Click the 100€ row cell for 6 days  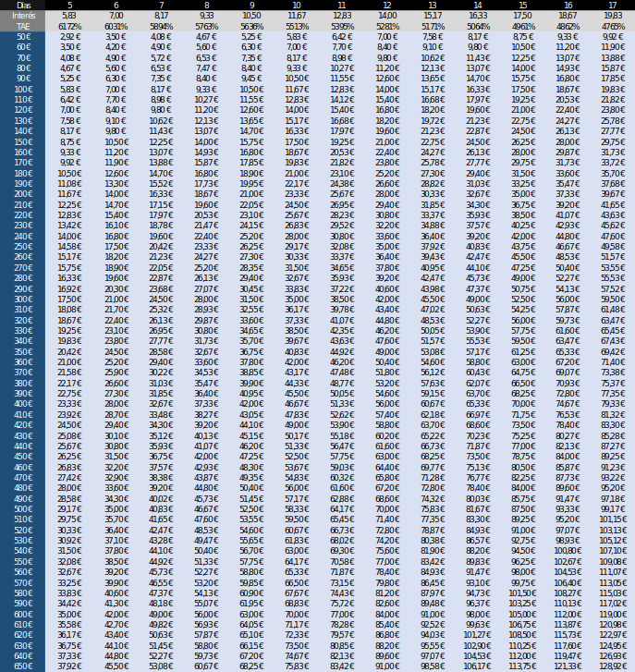click(x=116, y=89)
